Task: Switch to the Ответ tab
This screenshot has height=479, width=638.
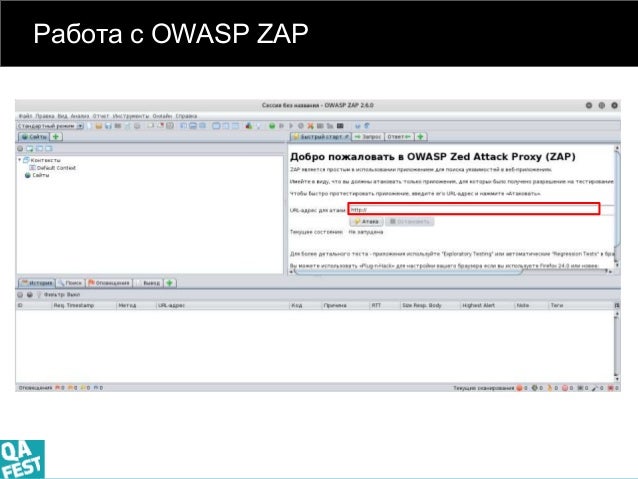Action: (x=399, y=137)
